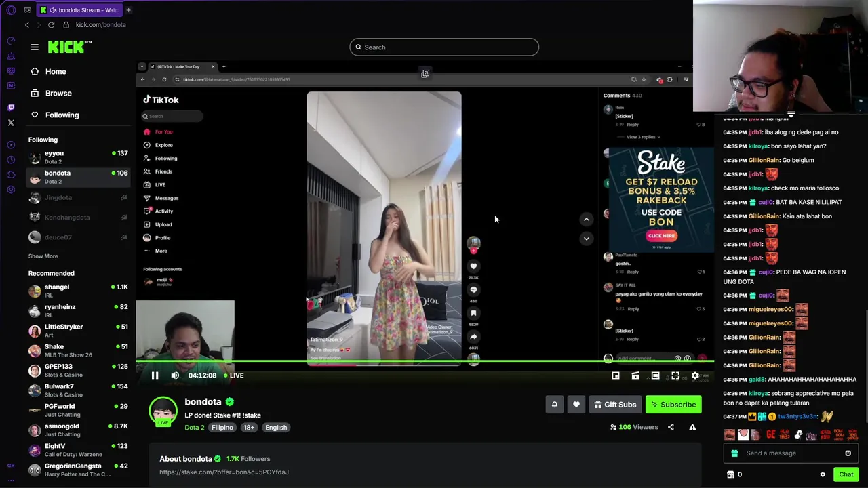
Task: Click the bondota channel avatar
Action: pyautogui.click(x=163, y=411)
